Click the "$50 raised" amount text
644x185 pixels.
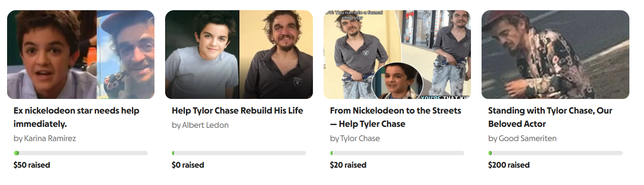click(x=32, y=165)
